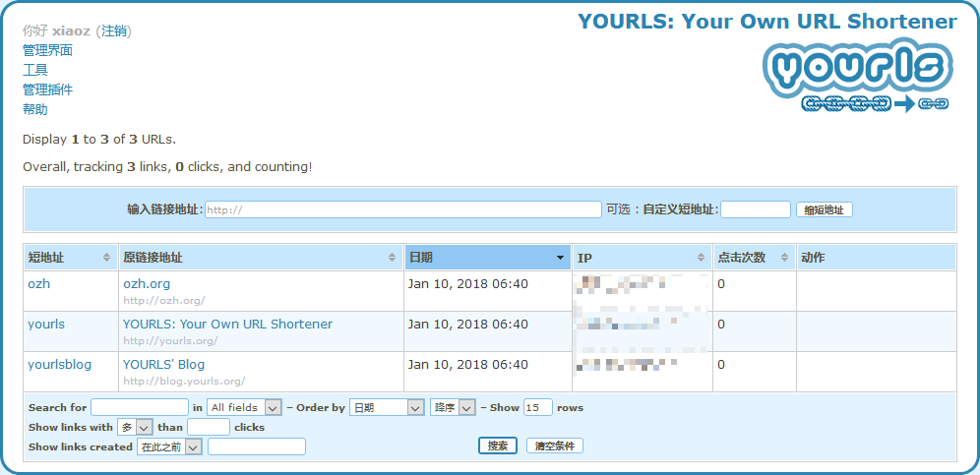Screen dimensions: 980x475
Task: Click the 原链接地址 column header
Action: click(x=260, y=258)
